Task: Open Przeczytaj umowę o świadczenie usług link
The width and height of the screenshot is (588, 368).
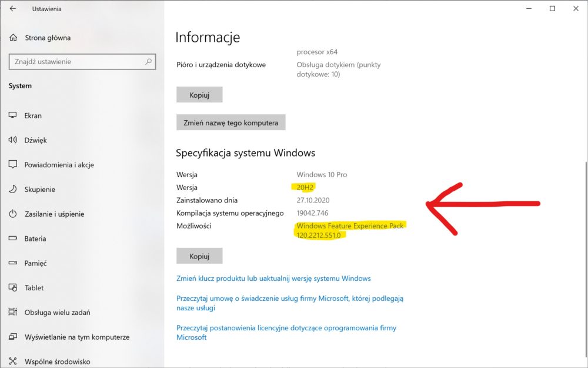Action: coord(290,303)
